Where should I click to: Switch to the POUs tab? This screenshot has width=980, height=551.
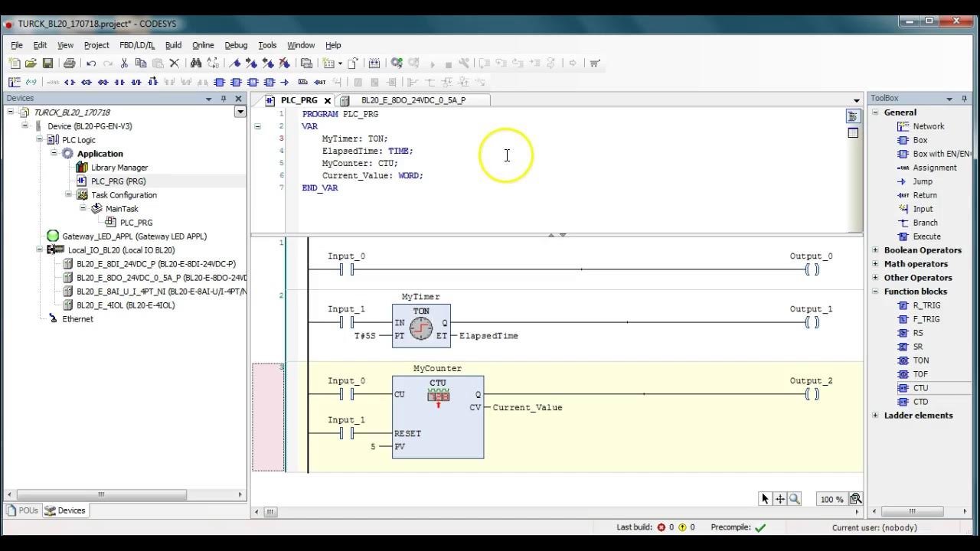pyautogui.click(x=22, y=510)
